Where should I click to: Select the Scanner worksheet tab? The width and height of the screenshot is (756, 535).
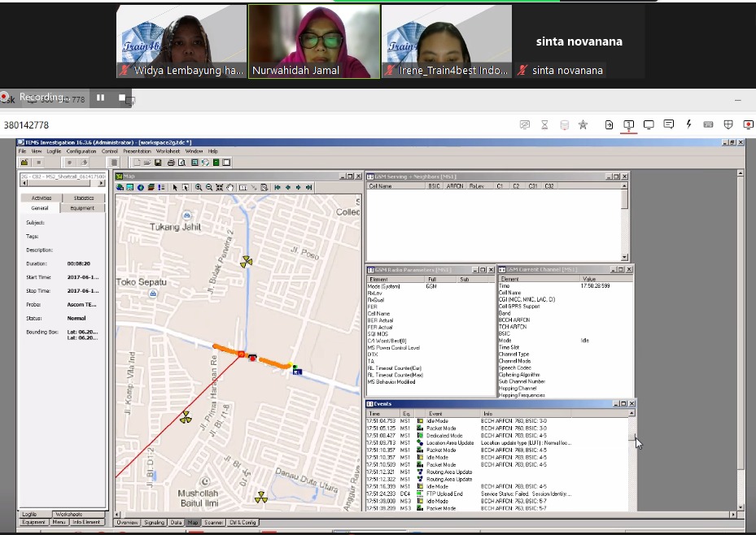tap(213, 523)
